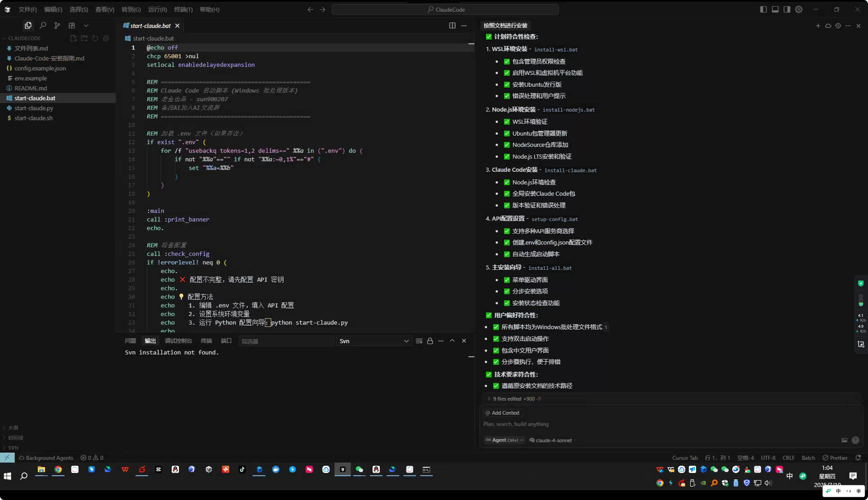Click Background Agents in status bar
Viewport: 868px width, 500px height.
pyautogui.click(x=46, y=458)
